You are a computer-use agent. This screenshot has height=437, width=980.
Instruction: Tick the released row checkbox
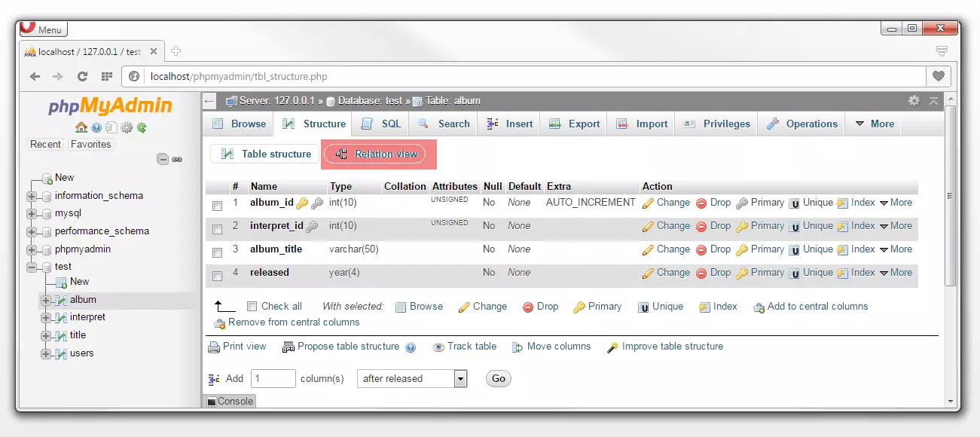[x=217, y=276]
